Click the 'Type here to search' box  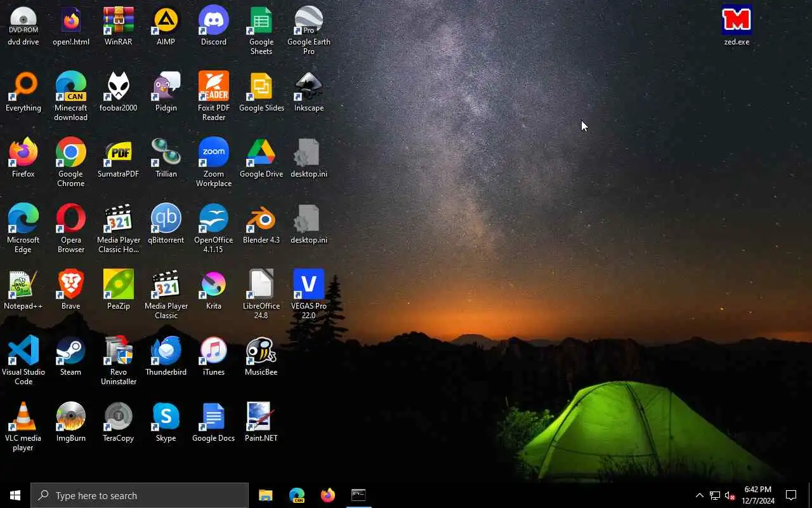140,495
